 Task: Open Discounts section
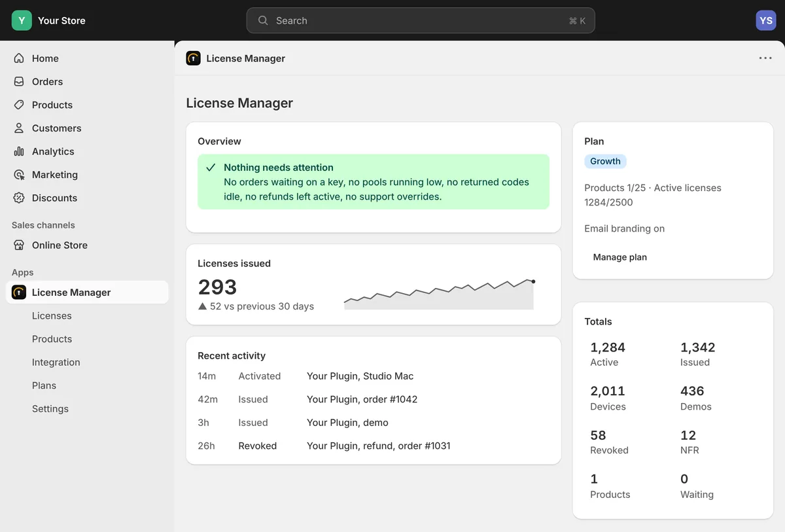click(x=87, y=198)
